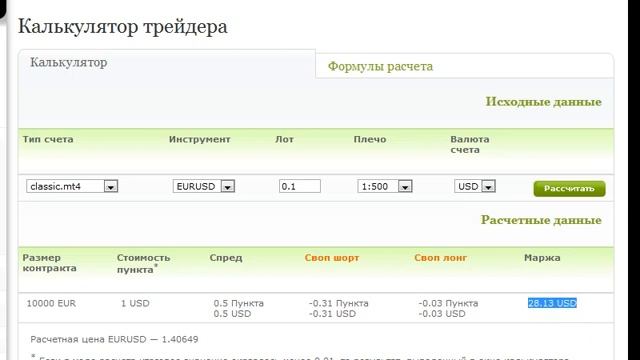Viewport: 640px width, 360px height.
Task: Click the Валюта счета label
Action: point(470,144)
